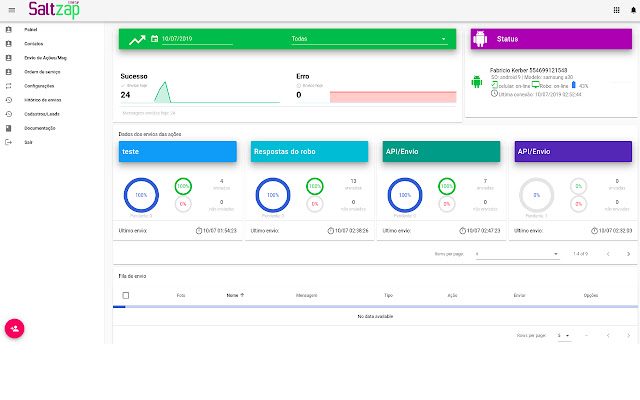Click the sort arrow beside Nome column
This screenshot has height=400, width=640.
(242, 295)
